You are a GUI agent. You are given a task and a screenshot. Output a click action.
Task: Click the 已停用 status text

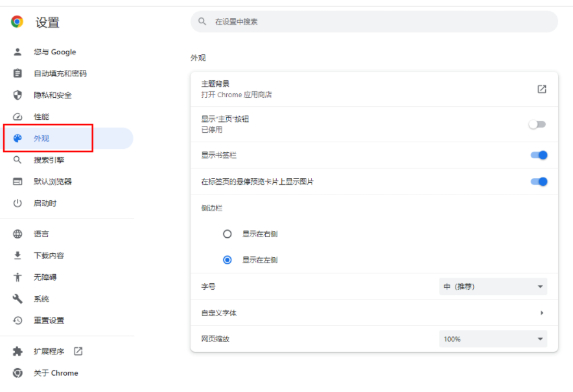coord(212,130)
